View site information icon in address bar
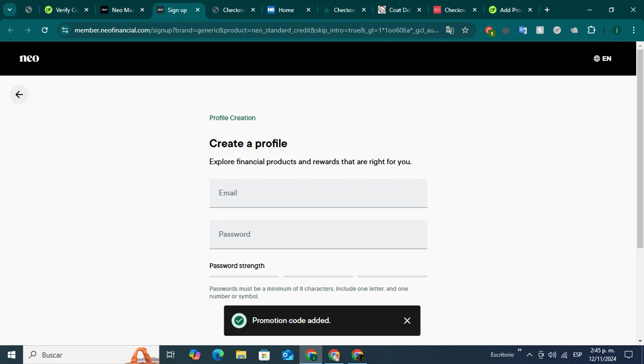This screenshot has height=364, width=644. point(65,30)
